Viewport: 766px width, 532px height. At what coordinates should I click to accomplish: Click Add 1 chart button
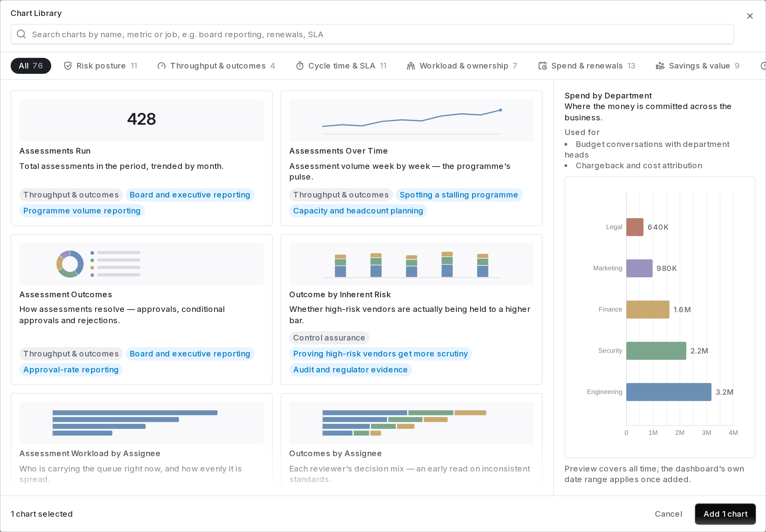tap(725, 514)
